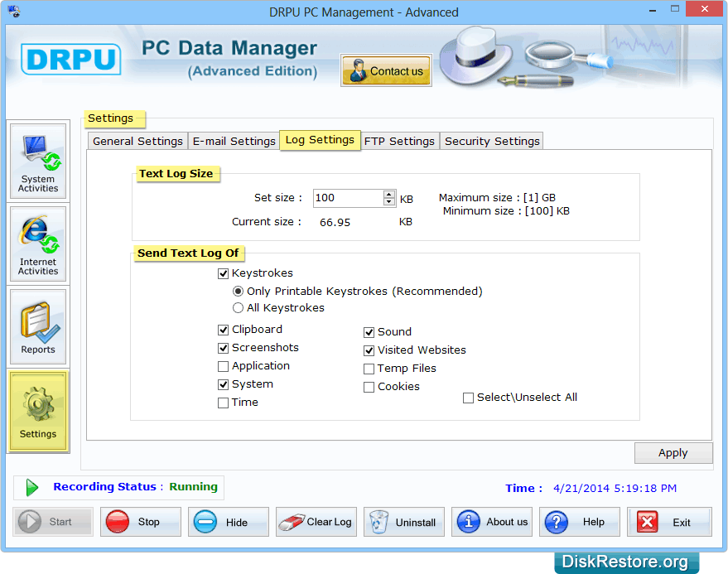Decrease the log size with down arrow
Viewport: 728px width, 574px height.
click(389, 201)
